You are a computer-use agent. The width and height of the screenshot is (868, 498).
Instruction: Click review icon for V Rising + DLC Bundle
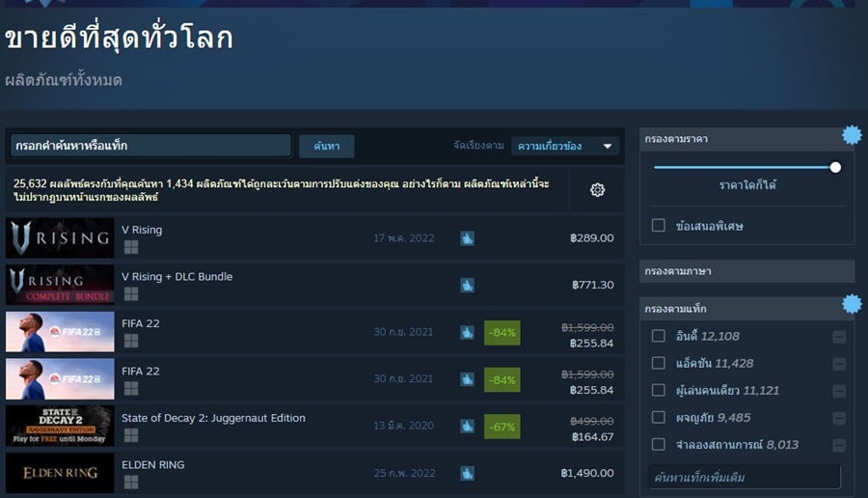(467, 286)
